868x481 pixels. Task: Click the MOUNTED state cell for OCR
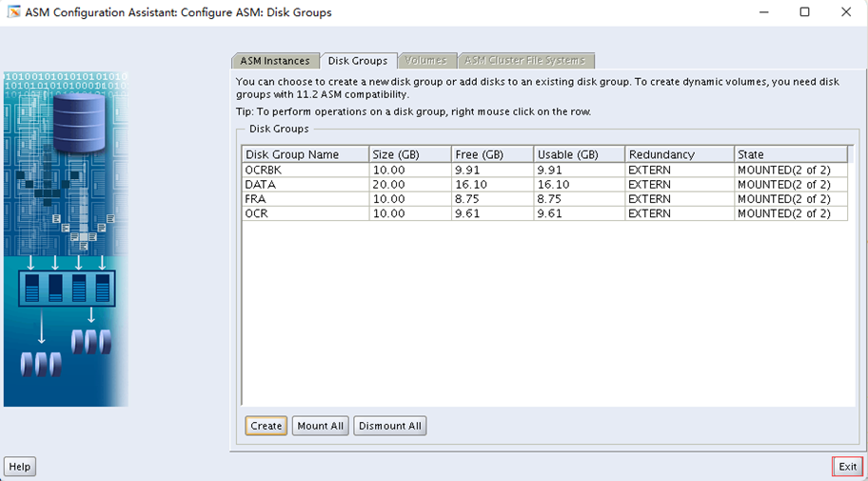click(x=791, y=213)
